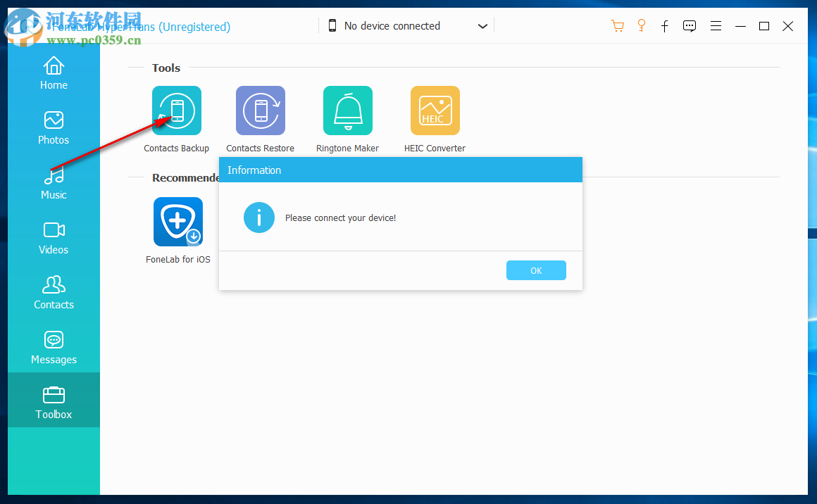The width and height of the screenshot is (817, 504).
Task: Switch to the Photos section
Action: click(x=54, y=128)
